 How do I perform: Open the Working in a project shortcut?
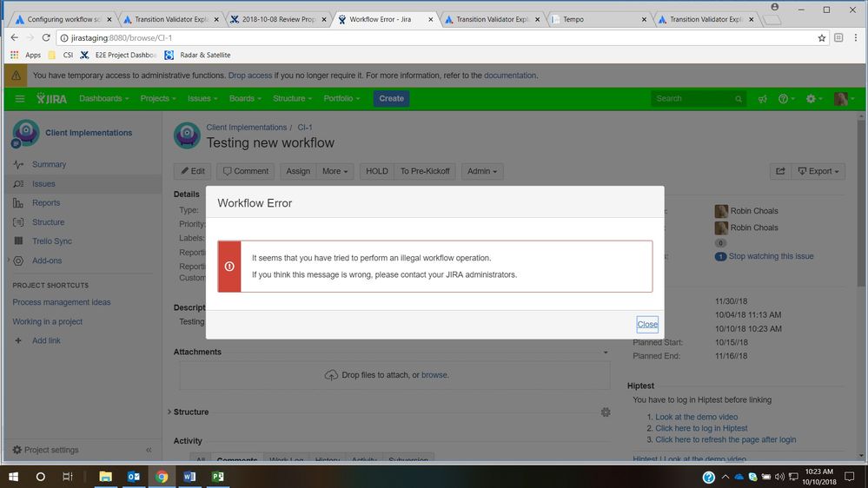pos(47,321)
